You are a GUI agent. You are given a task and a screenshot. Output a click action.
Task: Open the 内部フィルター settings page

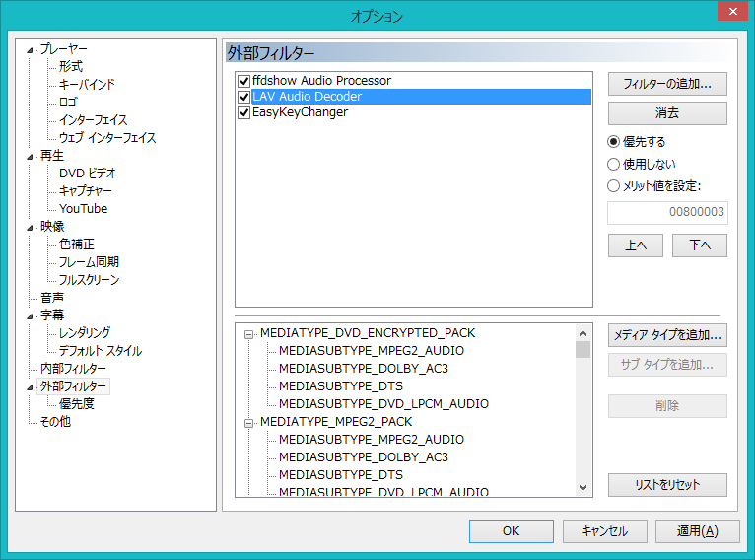click(73, 369)
